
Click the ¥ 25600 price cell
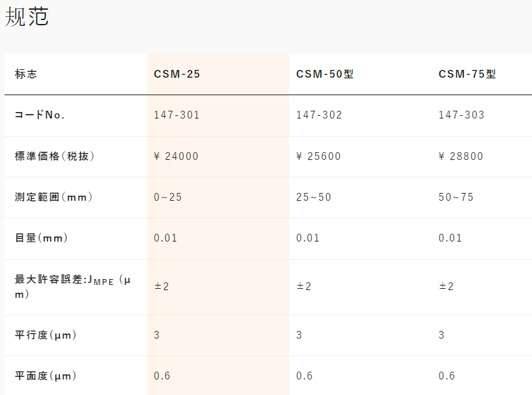coord(318,157)
